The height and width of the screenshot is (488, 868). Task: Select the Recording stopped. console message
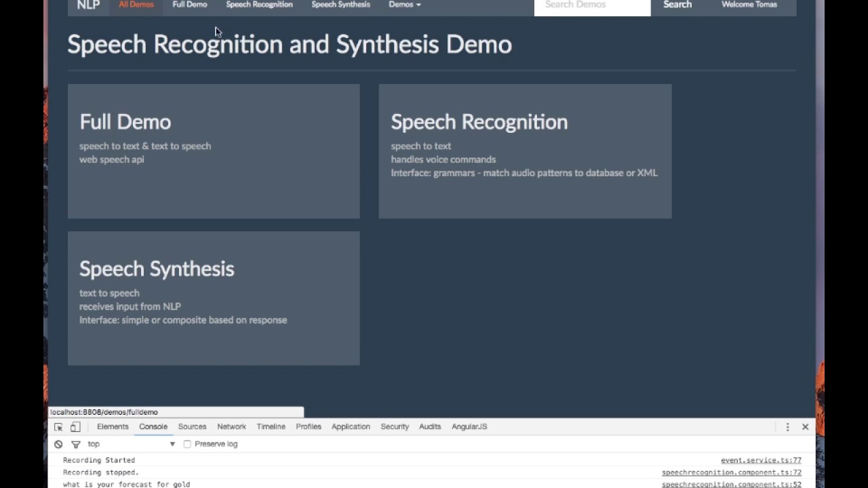tap(101, 472)
